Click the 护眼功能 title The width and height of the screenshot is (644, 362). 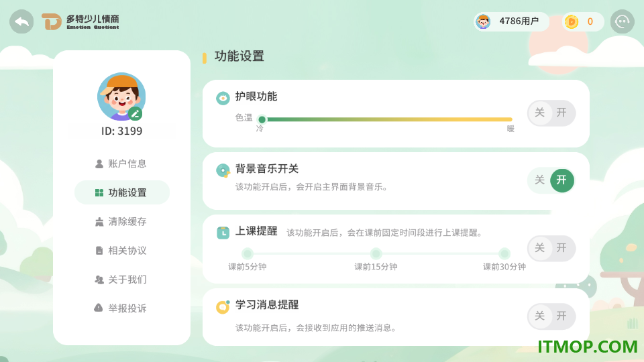tap(256, 97)
